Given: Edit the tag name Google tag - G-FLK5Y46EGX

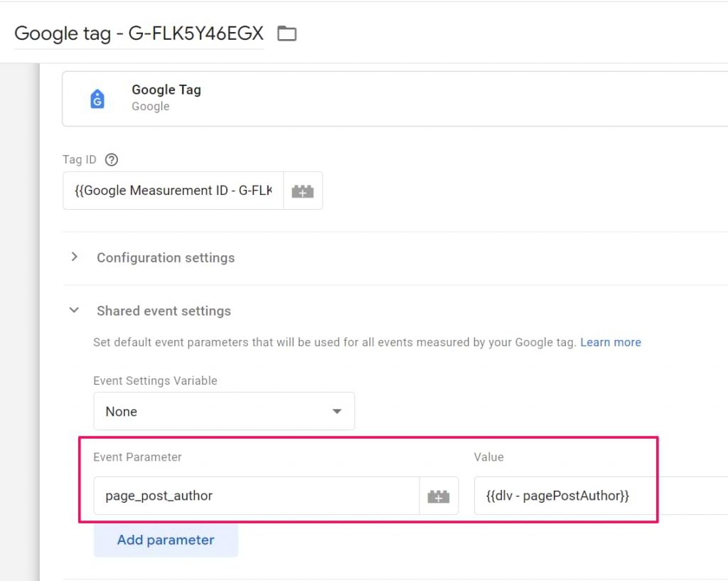Looking at the screenshot, I should [x=139, y=33].
